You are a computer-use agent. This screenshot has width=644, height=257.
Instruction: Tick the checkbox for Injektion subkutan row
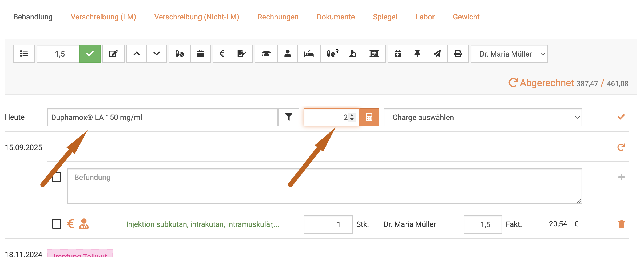[57, 224]
